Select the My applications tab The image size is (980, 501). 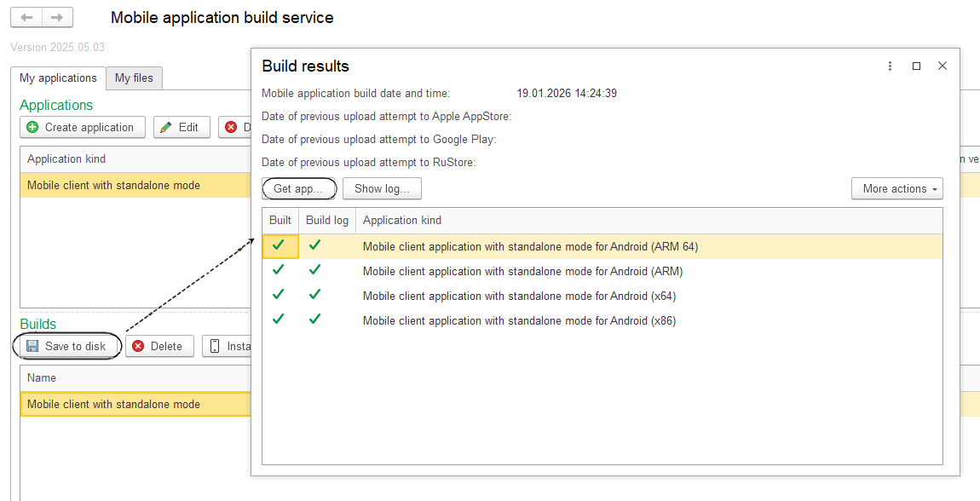pos(58,78)
